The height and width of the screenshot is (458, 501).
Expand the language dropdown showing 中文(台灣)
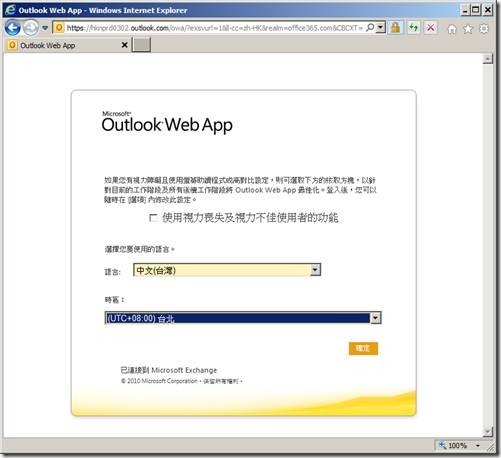[316, 270]
